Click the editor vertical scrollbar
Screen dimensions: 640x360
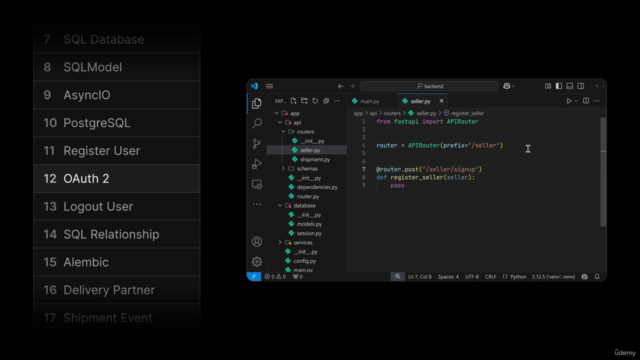click(603, 171)
